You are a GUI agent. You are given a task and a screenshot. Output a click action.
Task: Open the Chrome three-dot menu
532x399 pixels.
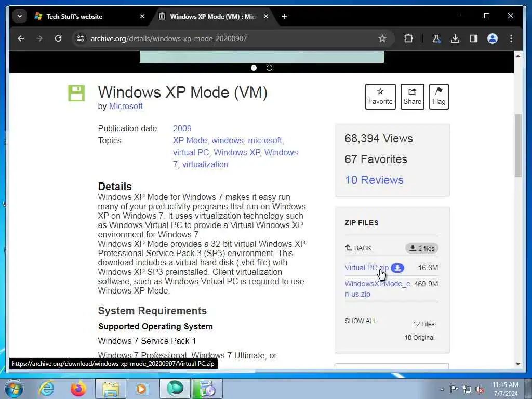pos(511,38)
